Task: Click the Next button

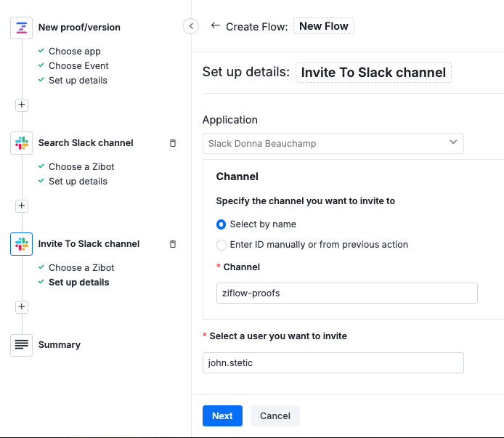Action: click(x=222, y=415)
